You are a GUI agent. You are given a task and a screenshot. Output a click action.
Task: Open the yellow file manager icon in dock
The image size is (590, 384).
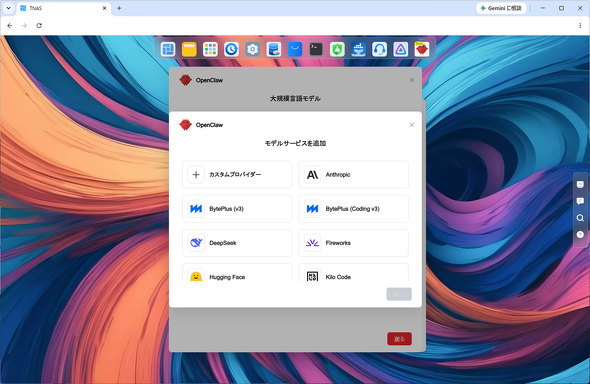click(x=189, y=49)
